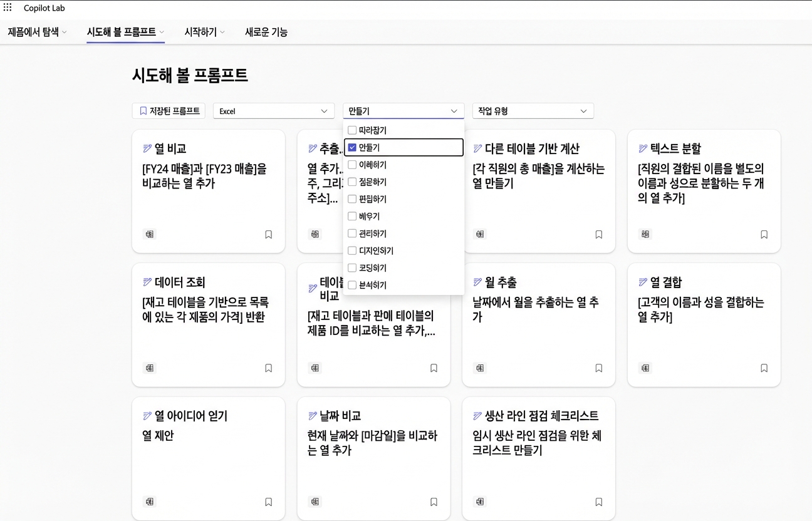
Task: Check the 관리하기 checkbox
Action: (x=352, y=234)
